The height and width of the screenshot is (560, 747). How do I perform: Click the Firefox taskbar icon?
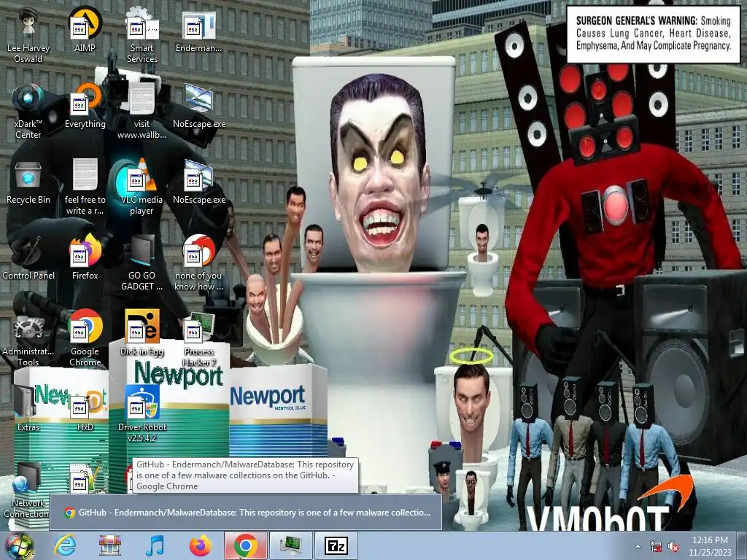tap(200, 545)
